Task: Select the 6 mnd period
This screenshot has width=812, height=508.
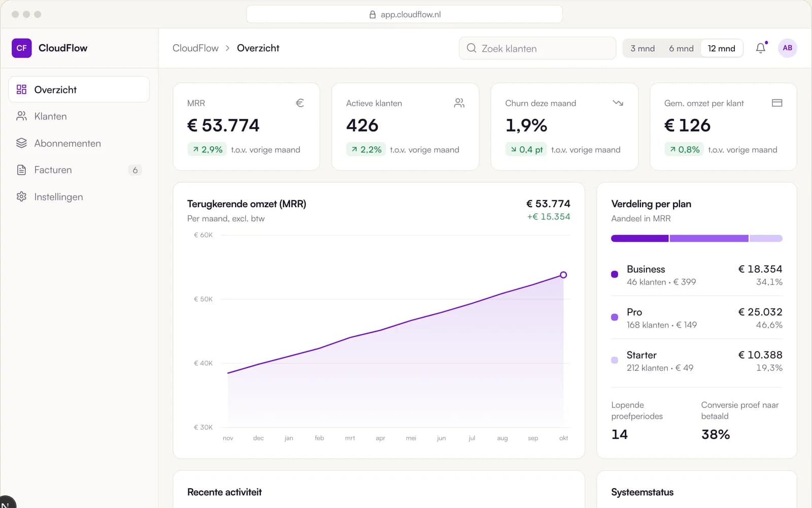Action: [681, 48]
